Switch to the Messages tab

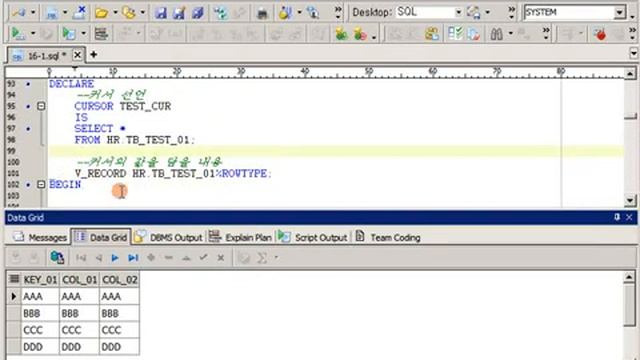[39, 237]
